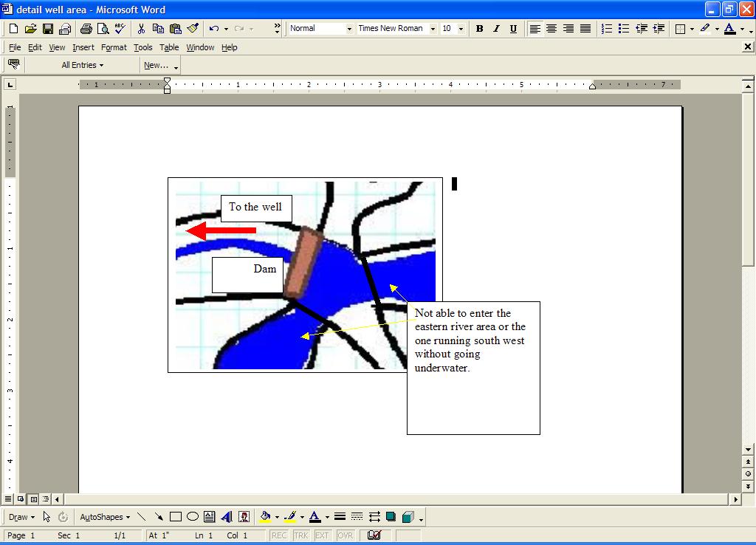
Task: Expand the Outside Border dropdown arrow
Action: (692, 29)
